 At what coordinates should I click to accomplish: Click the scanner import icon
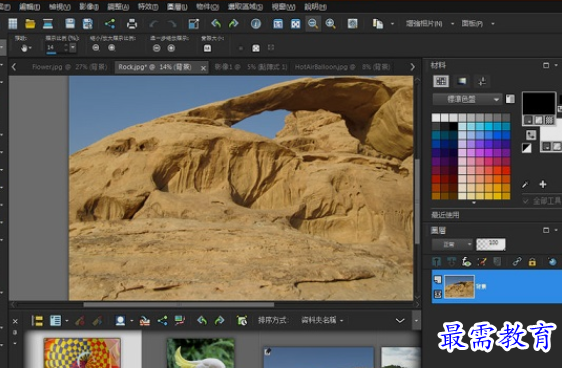[x=48, y=24]
